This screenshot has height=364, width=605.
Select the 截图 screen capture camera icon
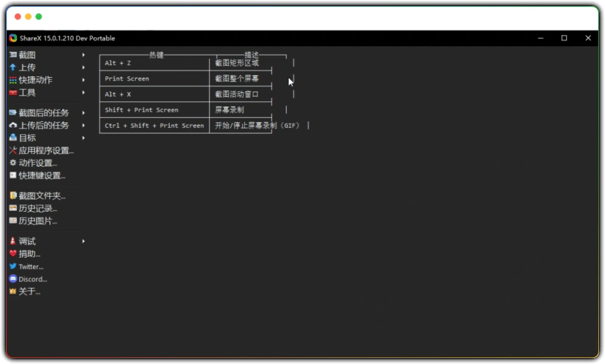click(13, 55)
